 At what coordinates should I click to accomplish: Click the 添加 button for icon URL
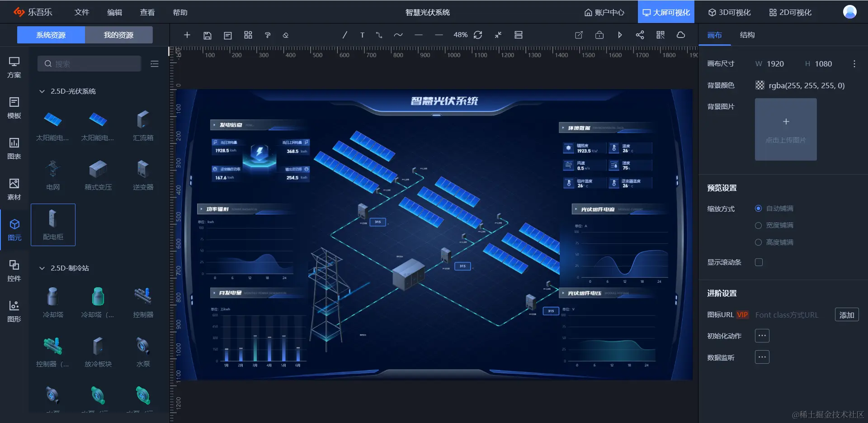pyautogui.click(x=847, y=315)
